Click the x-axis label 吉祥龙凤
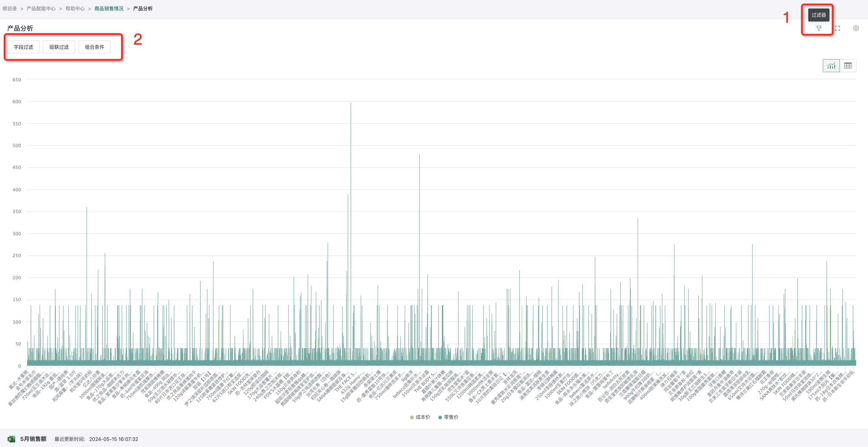The width and height of the screenshot is (868, 447). pyautogui.click(x=510, y=378)
